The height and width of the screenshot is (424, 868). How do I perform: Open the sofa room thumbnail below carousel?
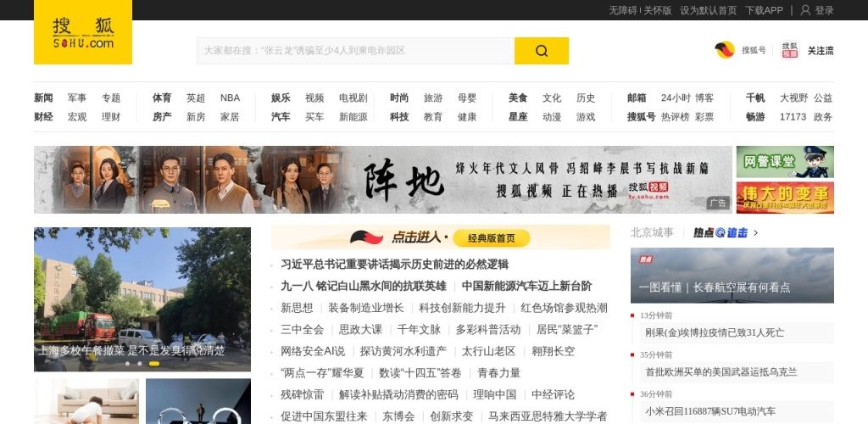[86, 401]
